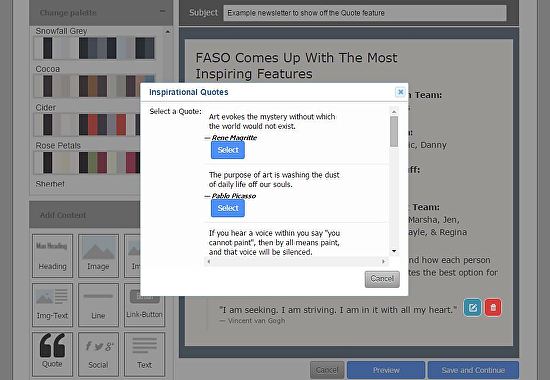
Task: Edit the Vincent van Gogh quote block
Action: pos(472,308)
